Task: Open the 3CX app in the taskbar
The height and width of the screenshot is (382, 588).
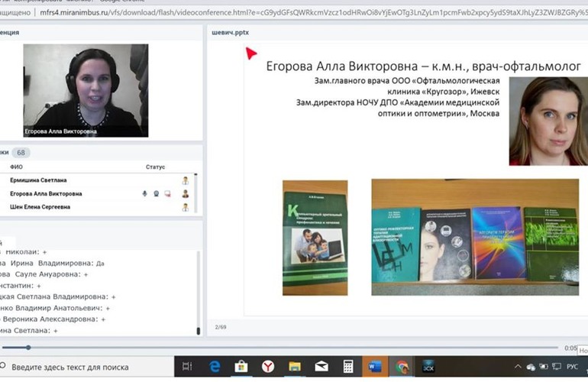Action: click(428, 366)
